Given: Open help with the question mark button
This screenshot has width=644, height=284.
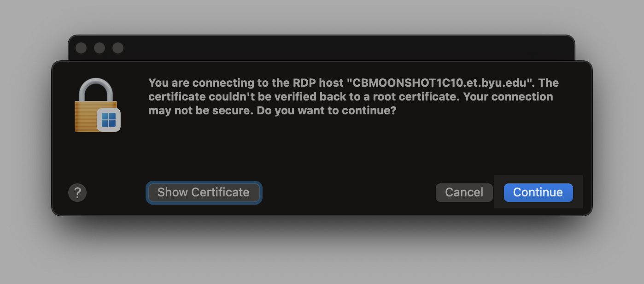Looking at the screenshot, I should [x=77, y=192].
